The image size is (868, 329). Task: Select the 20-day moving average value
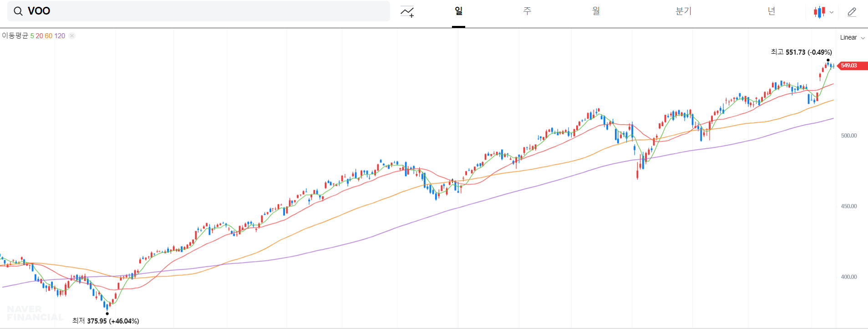40,35
